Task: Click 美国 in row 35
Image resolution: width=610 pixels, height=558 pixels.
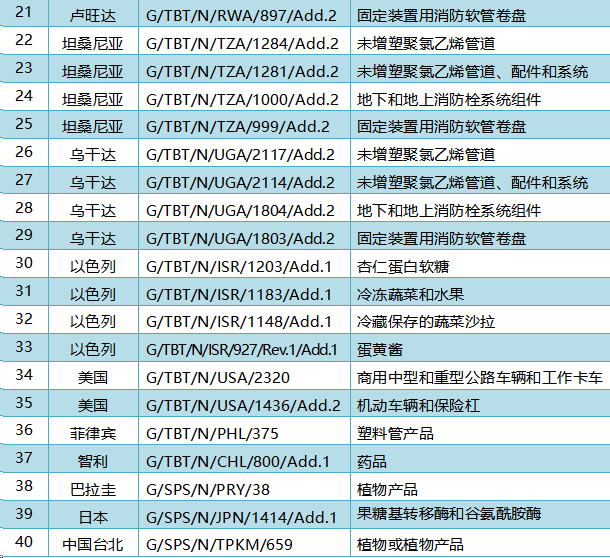Action: [93, 405]
